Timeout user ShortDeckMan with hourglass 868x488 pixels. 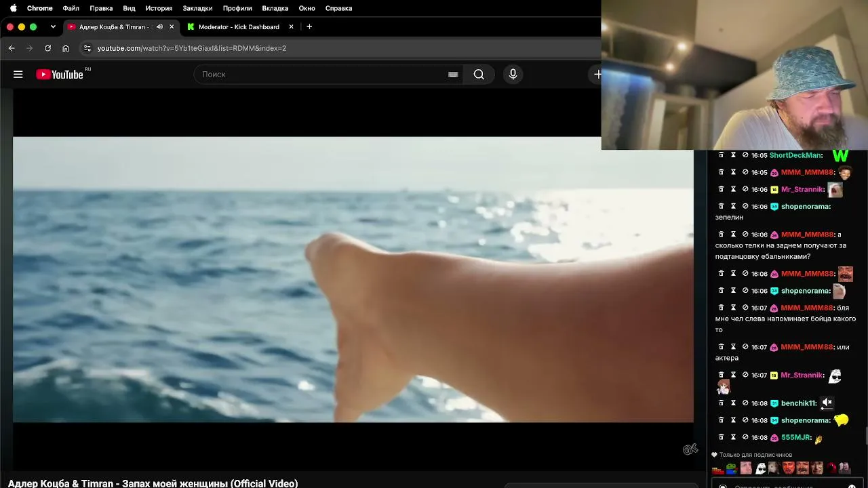tap(733, 155)
